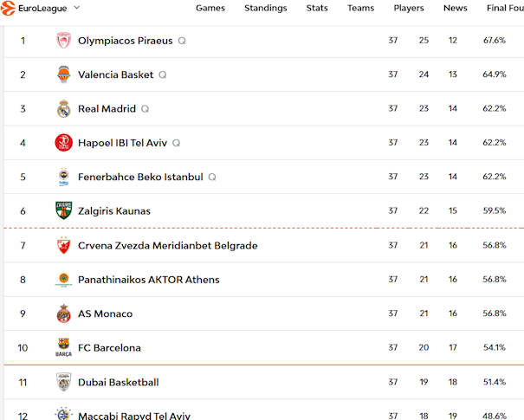This screenshot has height=420, width=524.
Task: Navigate to the Teams section
Action: tap(360, 8)
